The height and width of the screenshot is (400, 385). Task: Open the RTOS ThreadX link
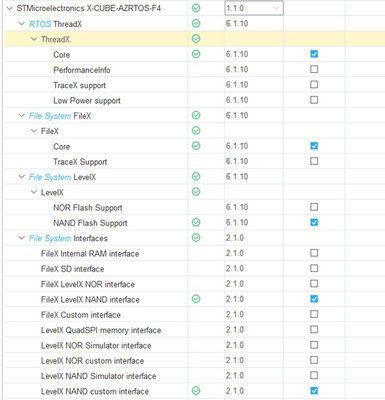(x=40, y=24)
